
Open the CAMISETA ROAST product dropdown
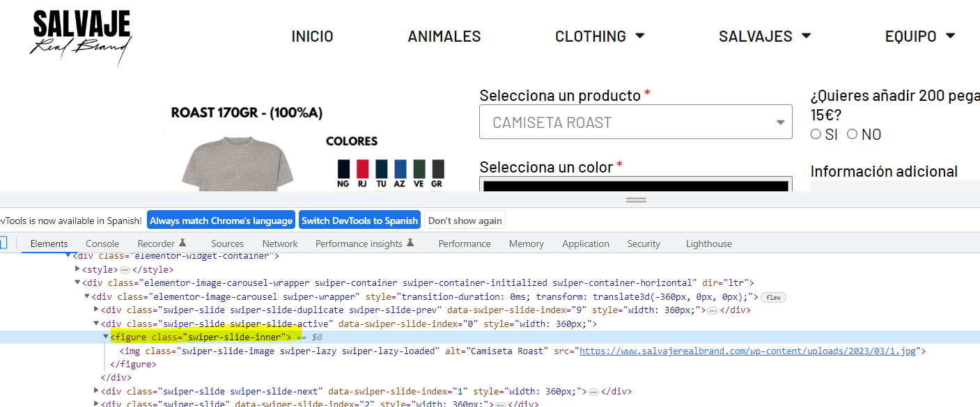tap(636, 122)
